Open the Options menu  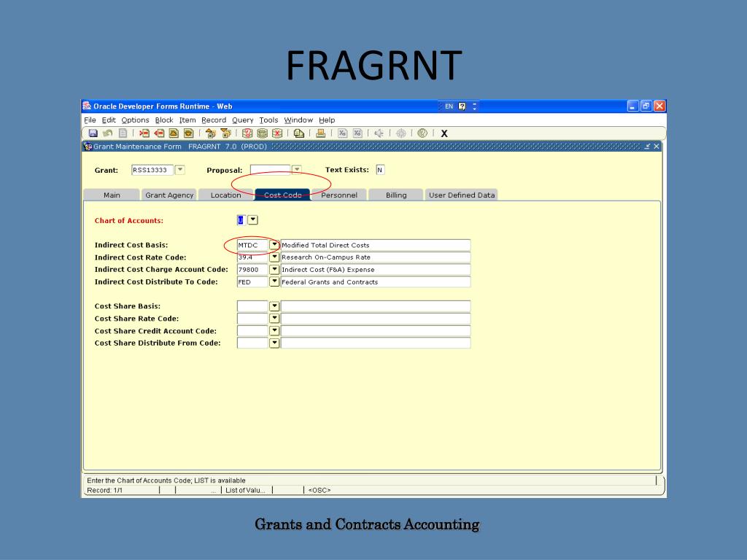point(135,120)
